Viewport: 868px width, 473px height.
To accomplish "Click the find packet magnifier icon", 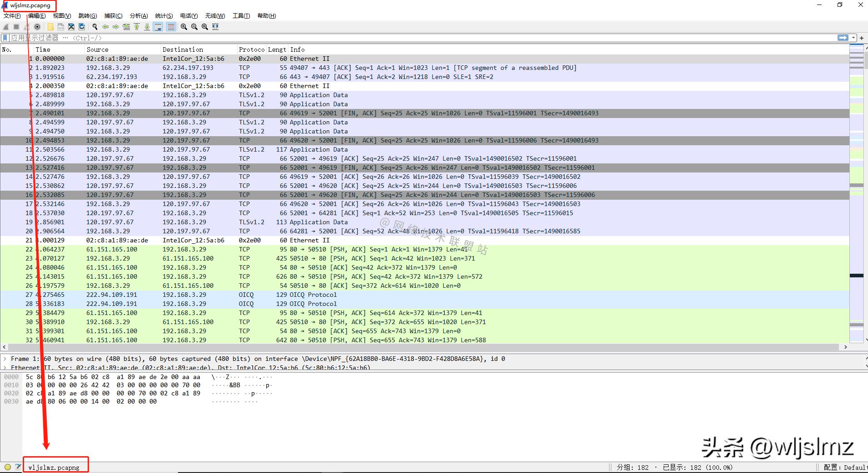I will tap(95, 27).
